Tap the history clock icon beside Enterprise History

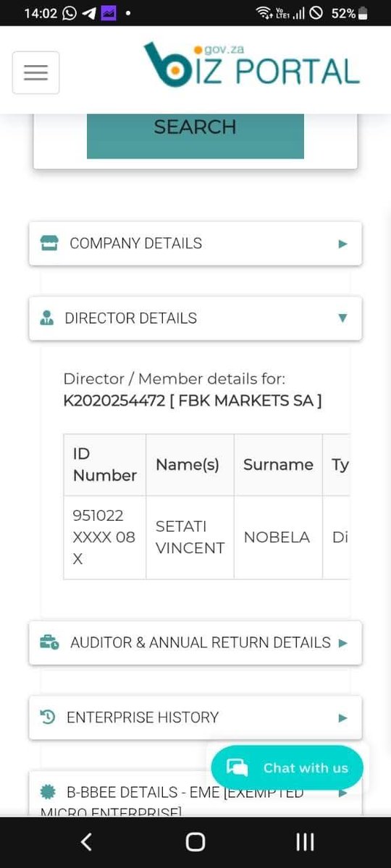click(49, 718)
